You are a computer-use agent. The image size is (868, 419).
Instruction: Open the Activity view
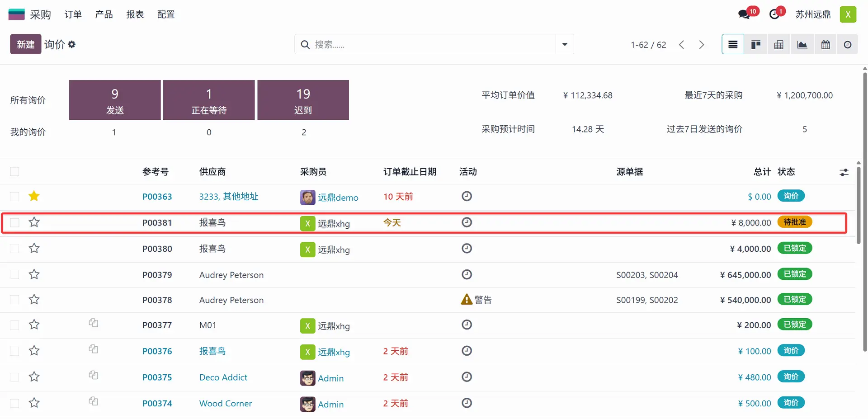point(847,44)
